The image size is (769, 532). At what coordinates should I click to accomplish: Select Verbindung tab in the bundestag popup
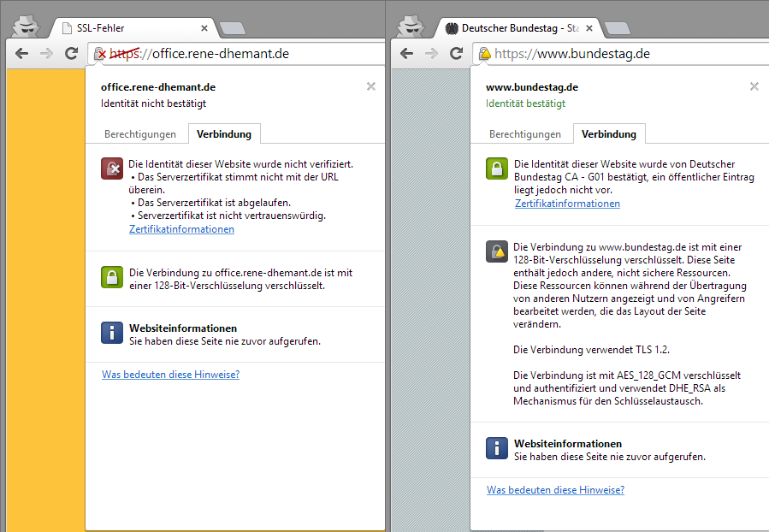click(609, 134)
